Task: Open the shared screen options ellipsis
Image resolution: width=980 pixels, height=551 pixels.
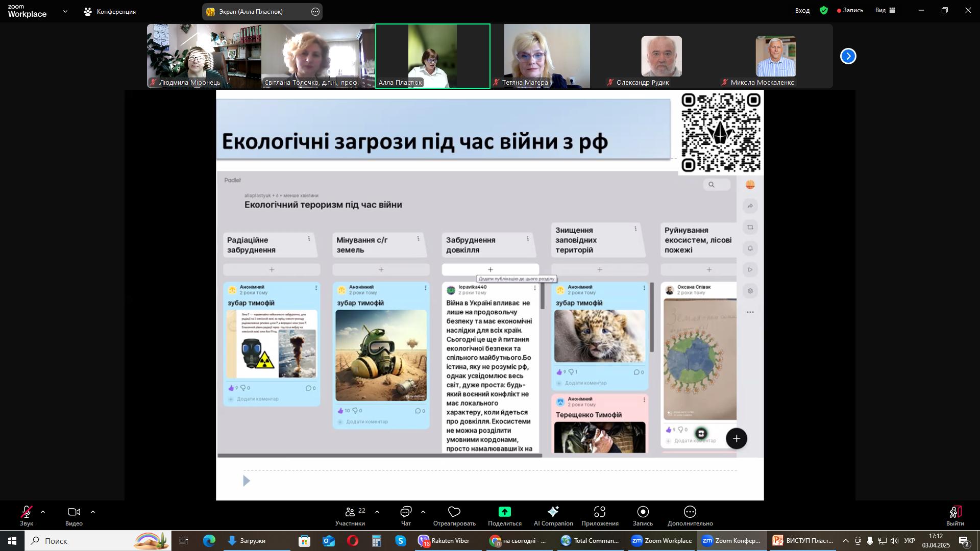Action: pyautogui.click(x=315, y=12)
